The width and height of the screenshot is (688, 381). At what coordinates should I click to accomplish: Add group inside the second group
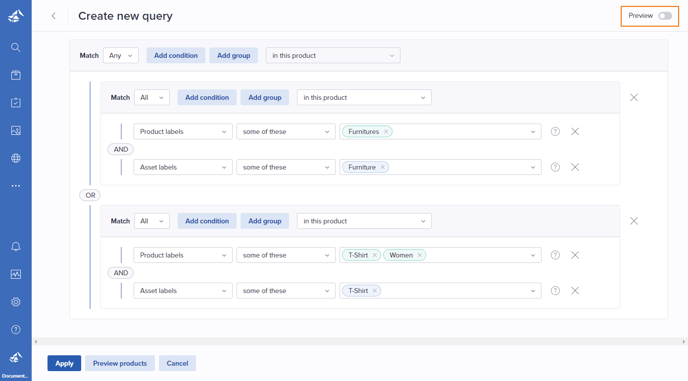pyautogui.click(x=265, y=221)
